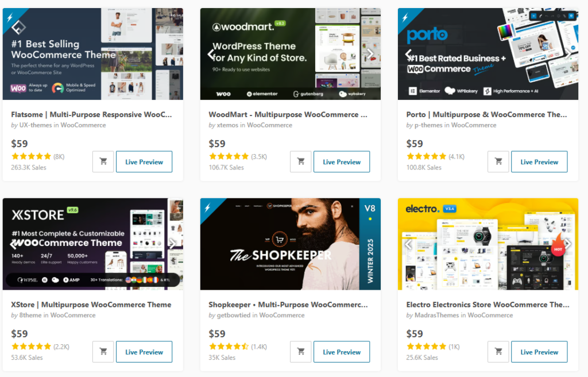The image size is (588, 377).
Task: Show previous Porto preview image
Action: click(x=408, y=54)
